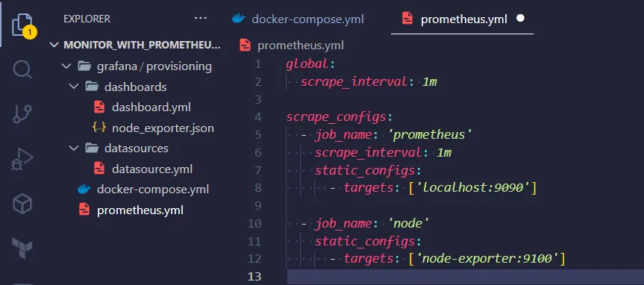Click the global scrape_interval key on line 2
This screenshot has height=285, width=644.
click(354, 82)
